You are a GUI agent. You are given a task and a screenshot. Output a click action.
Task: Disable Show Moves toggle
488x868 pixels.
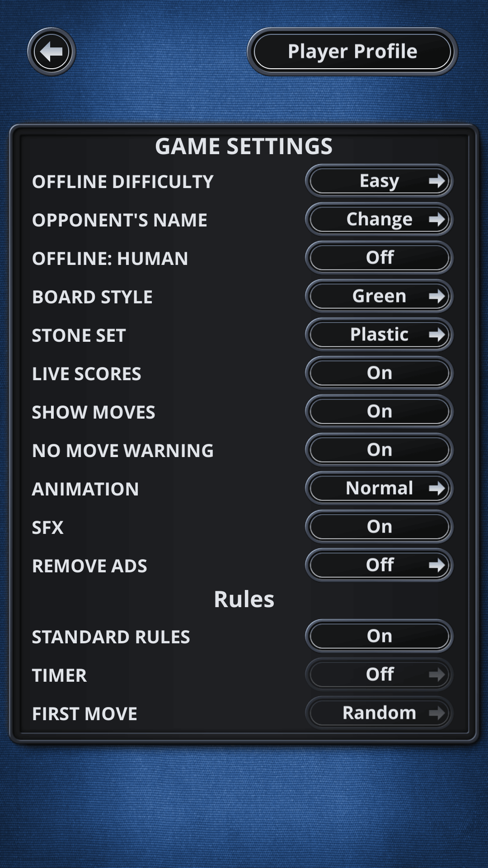click(x=379, y=412)
